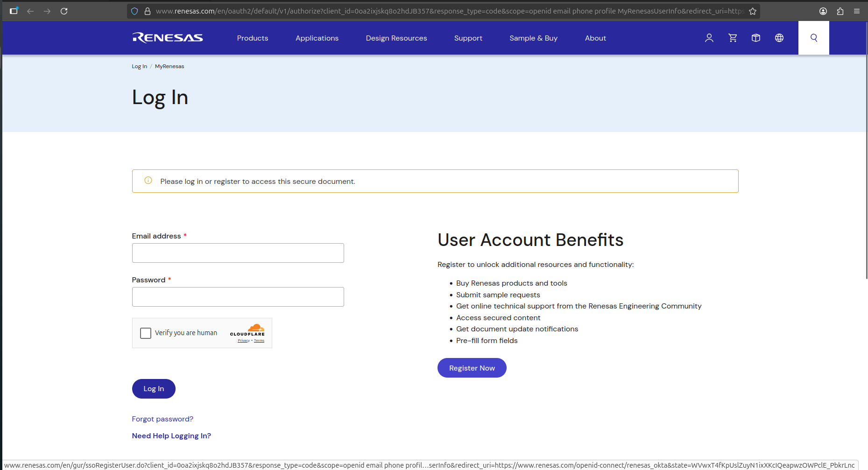Expand the Sample & Buy menu
868x470 pixels.
pyautogui.click(x=533, y=38)
